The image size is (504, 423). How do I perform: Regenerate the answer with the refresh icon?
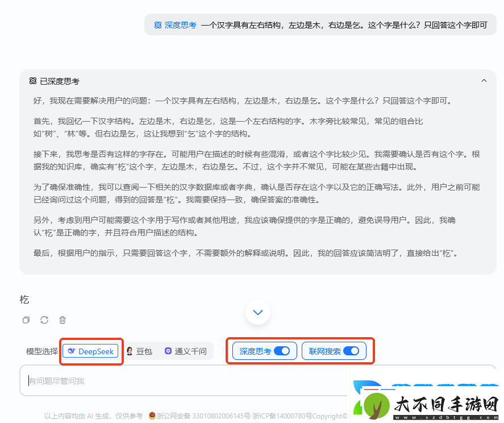[x=44, y=320]
